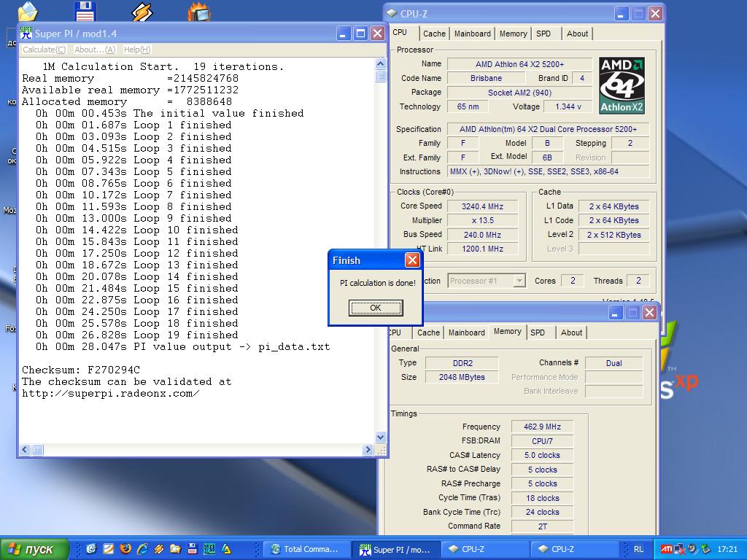Activate Super PI taskbar button
The width and height of the screenshot is (747, 560).
(396, 549)
